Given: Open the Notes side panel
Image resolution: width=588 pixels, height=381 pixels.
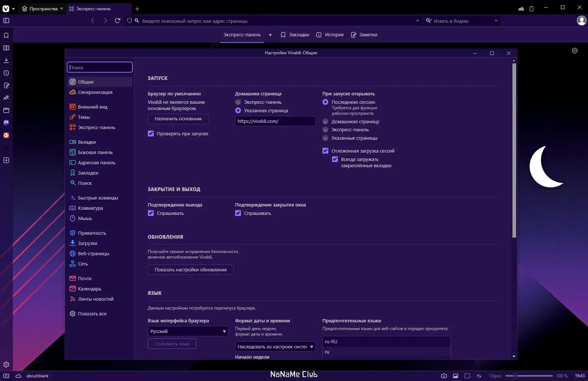Looking at the screenshot, I should pos(6,85).
